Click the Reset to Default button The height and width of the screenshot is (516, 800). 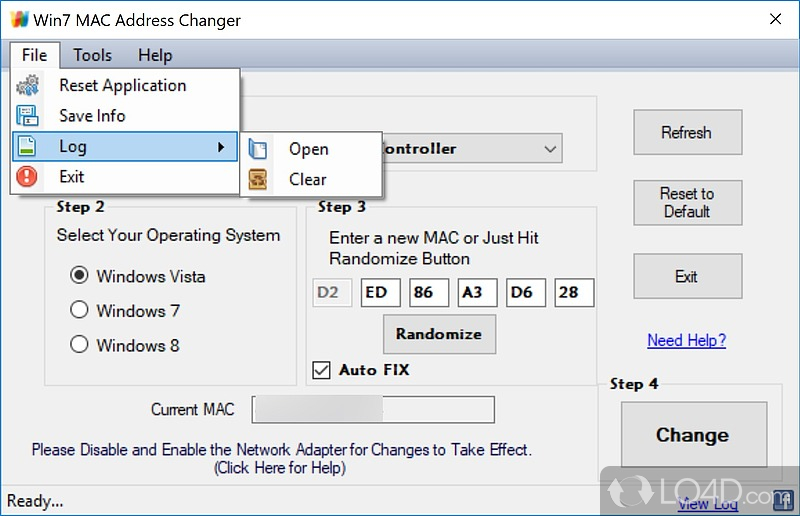(687, 203)
